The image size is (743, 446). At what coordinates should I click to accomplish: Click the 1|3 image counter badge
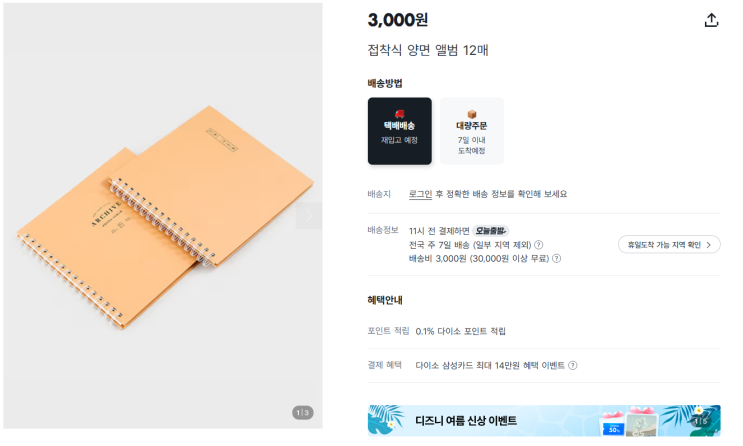[302, 413]
